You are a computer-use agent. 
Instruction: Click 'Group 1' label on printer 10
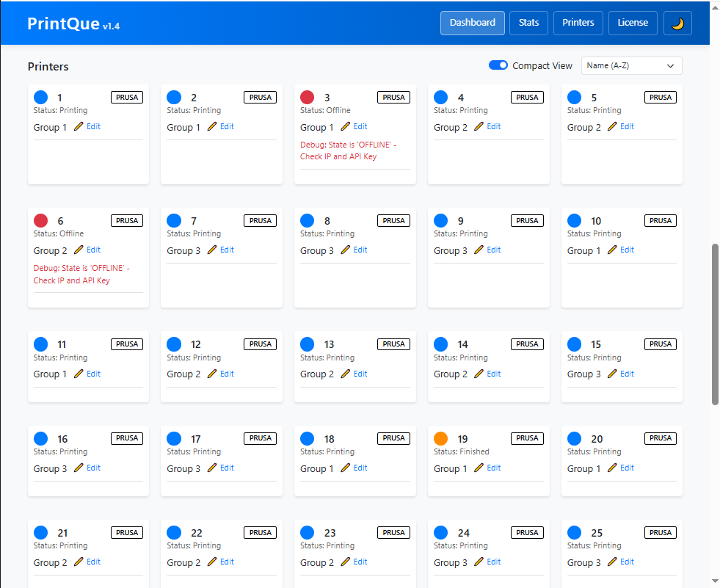tap(583, 251)
